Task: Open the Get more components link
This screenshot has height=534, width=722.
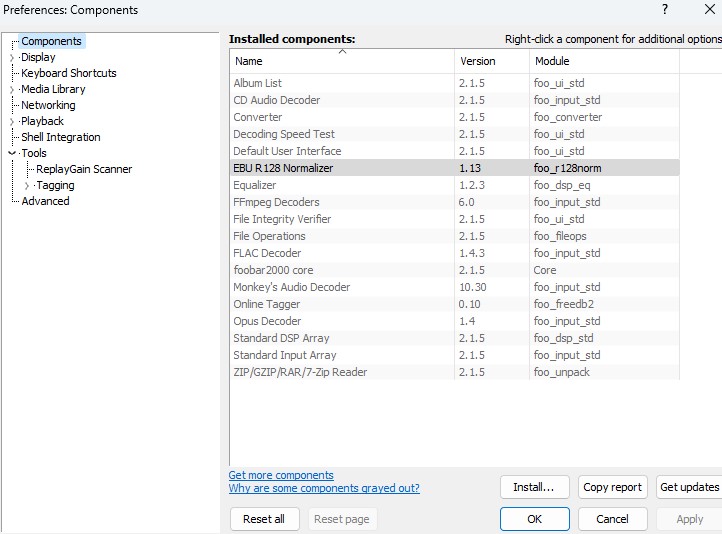Action: [281, 475]
